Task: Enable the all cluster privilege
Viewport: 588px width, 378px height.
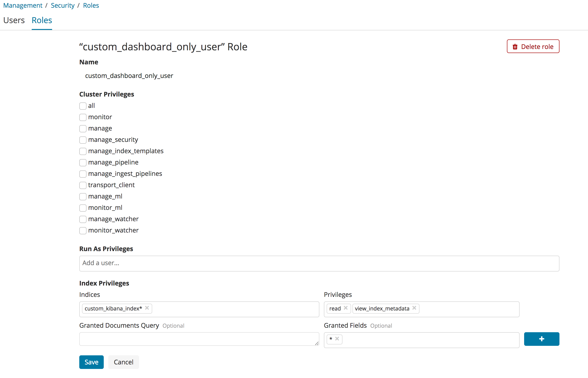Action: [x=83, y=106]
